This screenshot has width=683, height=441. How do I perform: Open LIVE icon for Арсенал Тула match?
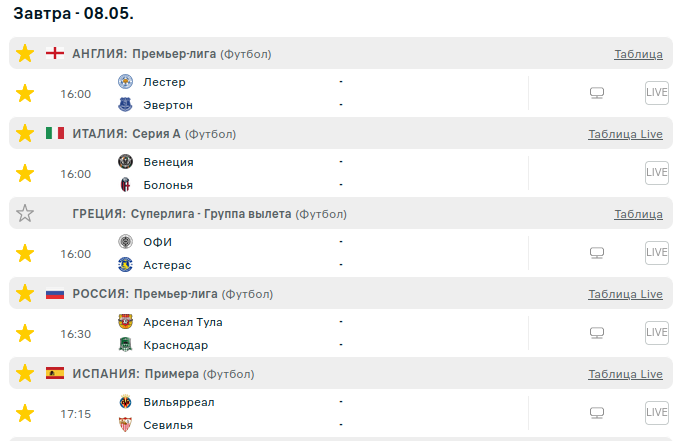pos(656,333)
